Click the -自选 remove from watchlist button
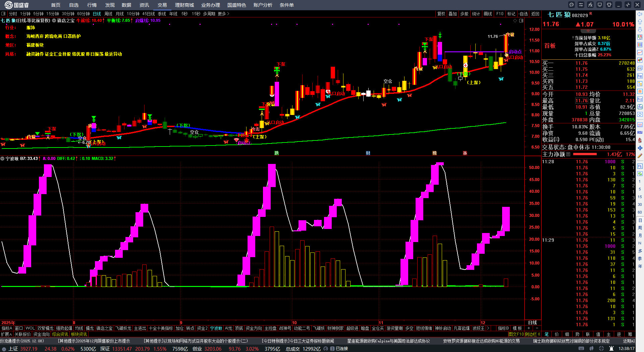 click(x=523, y=14)
